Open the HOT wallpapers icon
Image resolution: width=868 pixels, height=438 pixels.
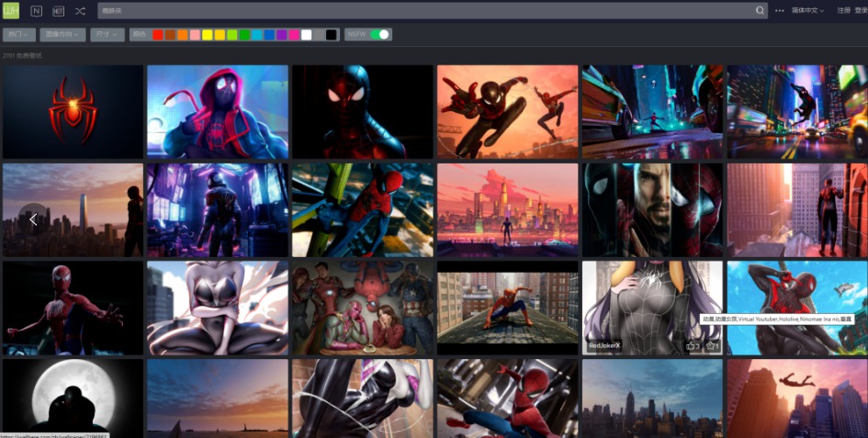(x=58, y=11)
